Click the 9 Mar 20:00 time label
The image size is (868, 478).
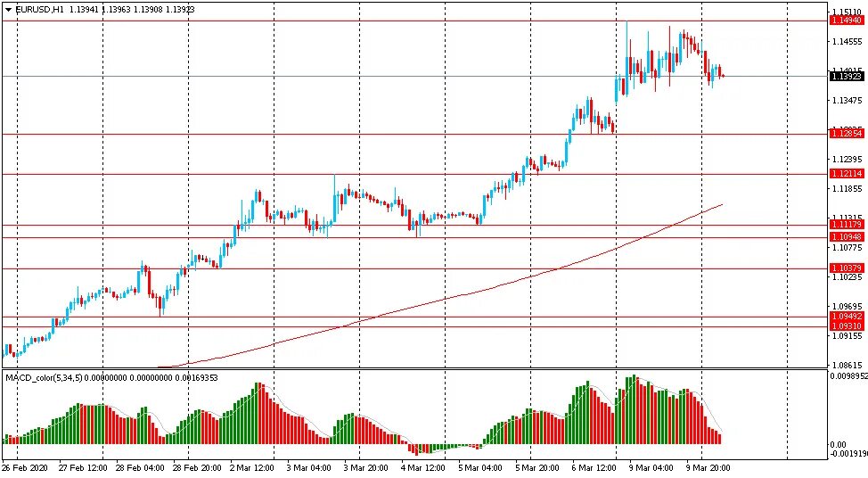coord(708,468)
